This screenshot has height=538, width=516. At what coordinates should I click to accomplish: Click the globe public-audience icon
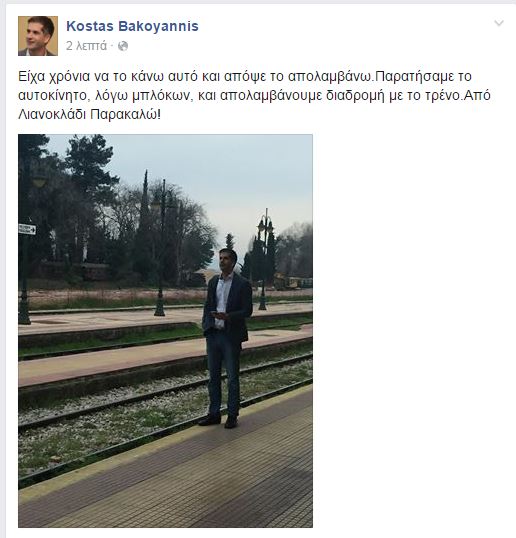123,46
